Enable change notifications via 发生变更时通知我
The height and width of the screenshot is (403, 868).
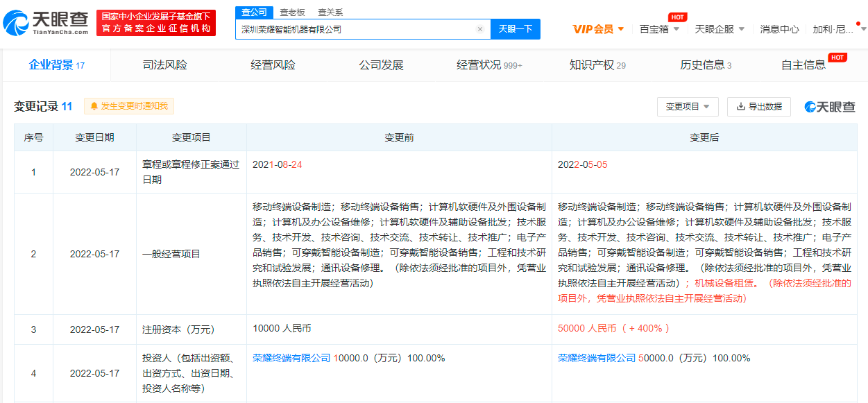click(128, 106)
